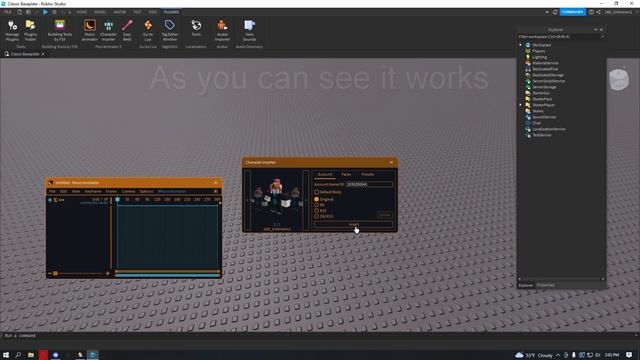
Task: Open the Explorer panel options dropdown
Action: click(x=596, y=29)
